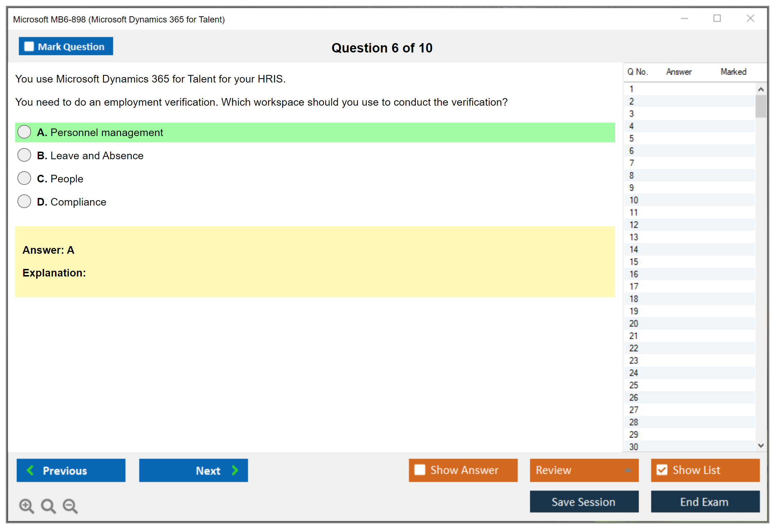
Task: Click the reset zoom magnifier icon
Action: click(x=48, y=506)
